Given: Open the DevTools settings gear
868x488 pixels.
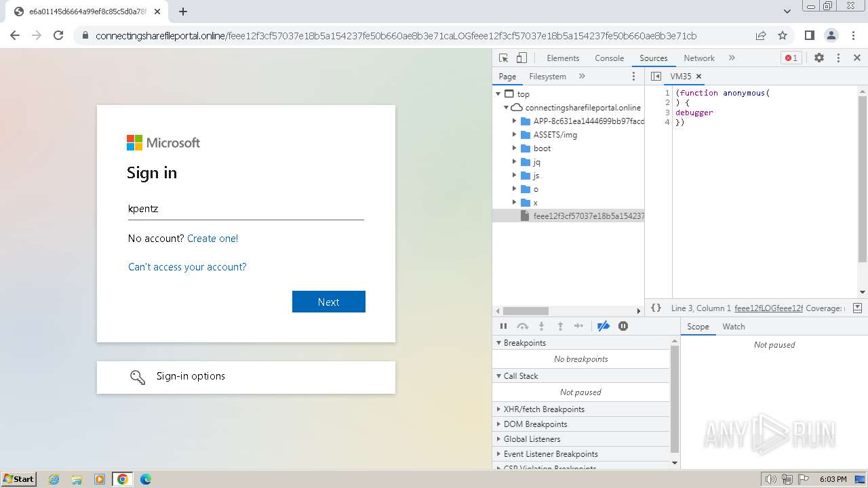Looking at the screenshot, I should coord(819,58).
